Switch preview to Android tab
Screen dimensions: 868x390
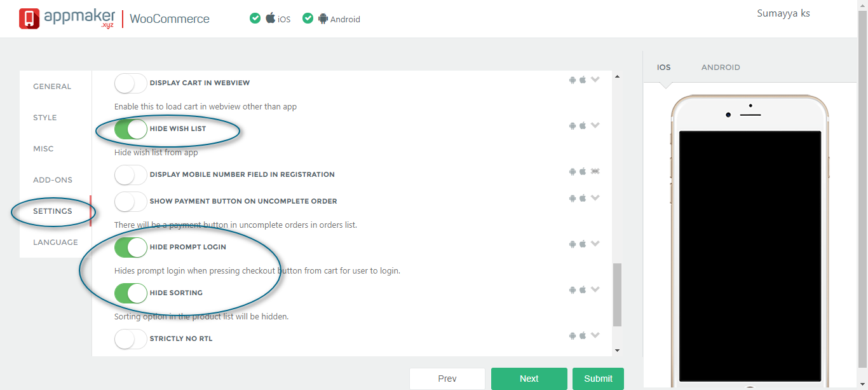(721, 67)
